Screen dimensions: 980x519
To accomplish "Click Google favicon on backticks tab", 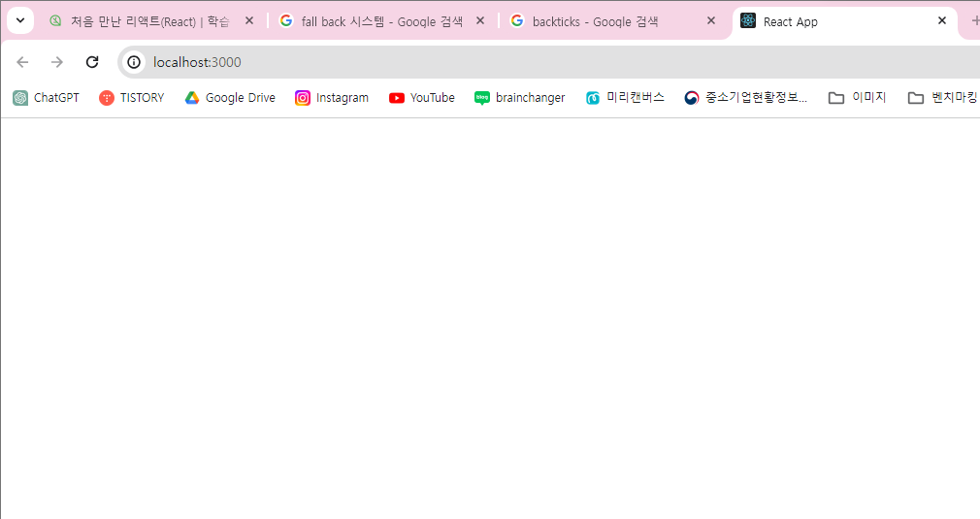I will point(517,21).
